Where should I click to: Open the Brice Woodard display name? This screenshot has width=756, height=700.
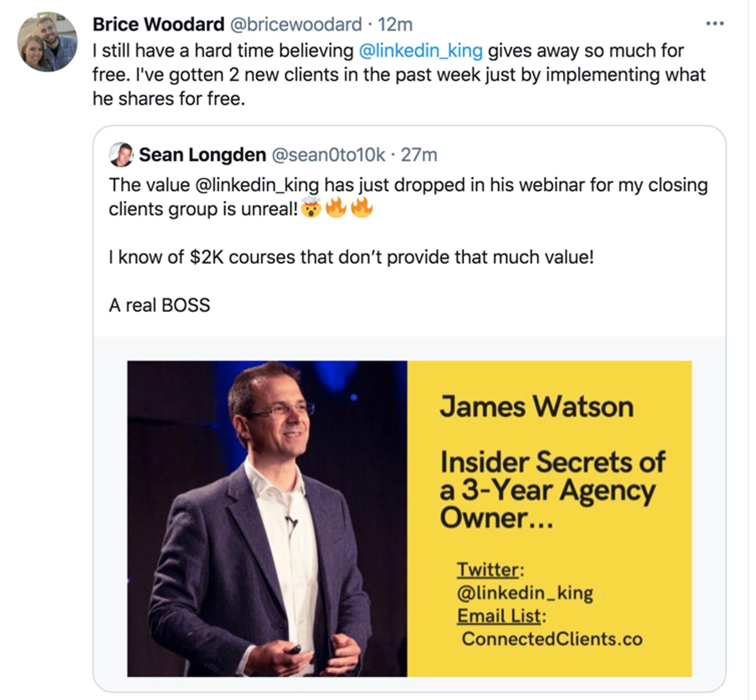point(158,24)
